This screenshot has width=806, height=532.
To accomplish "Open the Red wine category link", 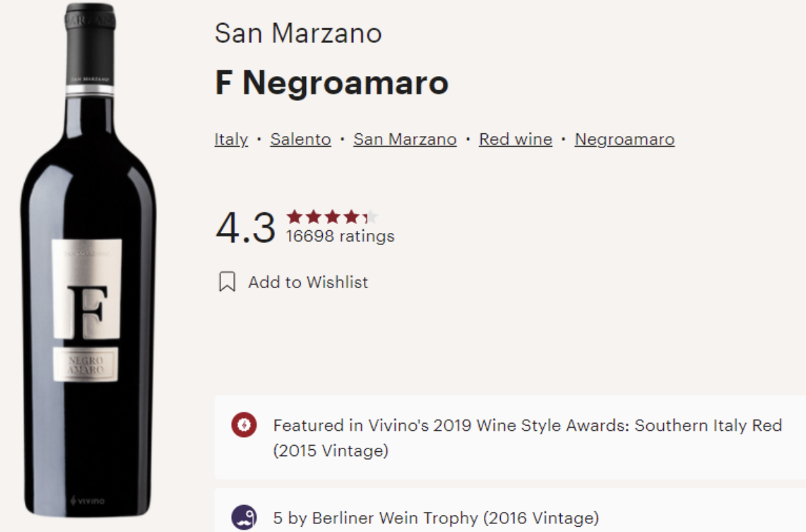I will click(516, 139).
